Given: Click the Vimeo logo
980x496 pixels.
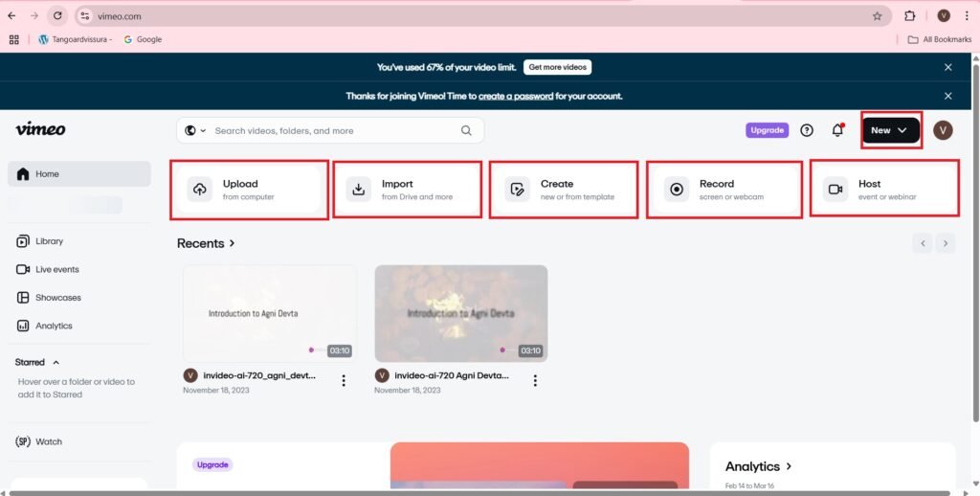Looking at the screenshot, I should 40,129.
